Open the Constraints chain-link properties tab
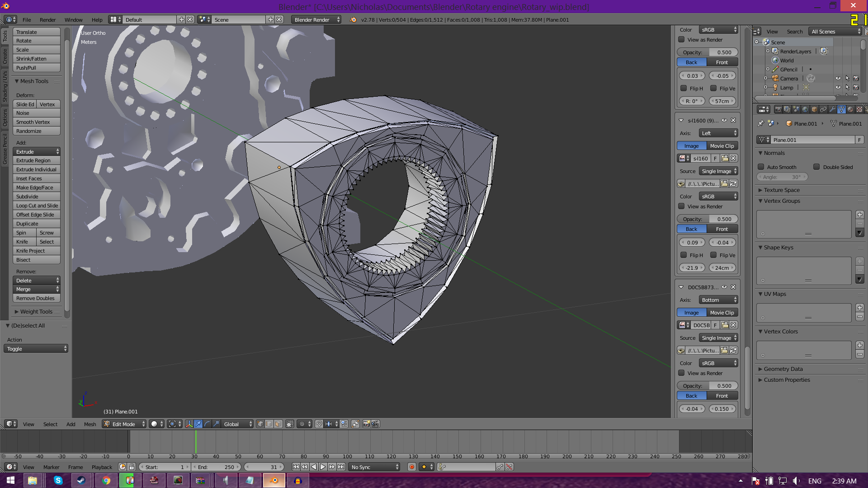 click(x=823, y=109)
